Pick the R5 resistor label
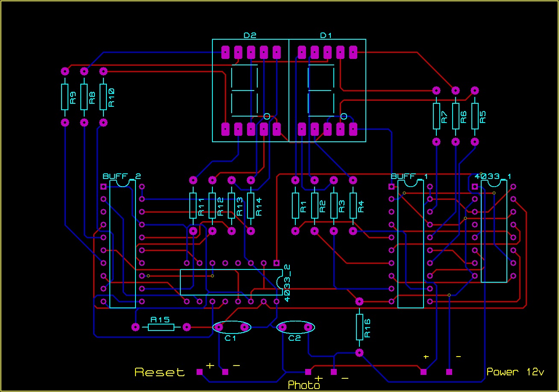 tap(483, 117)
